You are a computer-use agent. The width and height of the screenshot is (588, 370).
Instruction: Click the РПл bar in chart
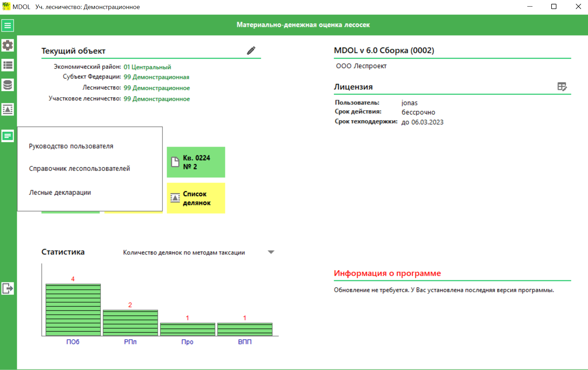coord(130,323)
